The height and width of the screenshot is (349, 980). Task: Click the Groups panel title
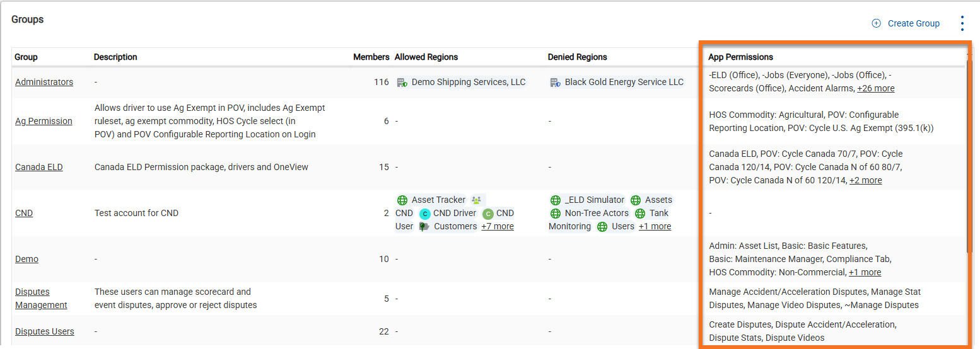[x=27, y=20]
